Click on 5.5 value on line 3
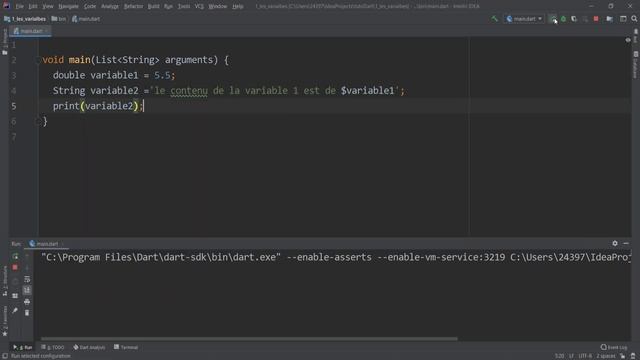Screen dimensions: 640x360 (x=162, y=75)
